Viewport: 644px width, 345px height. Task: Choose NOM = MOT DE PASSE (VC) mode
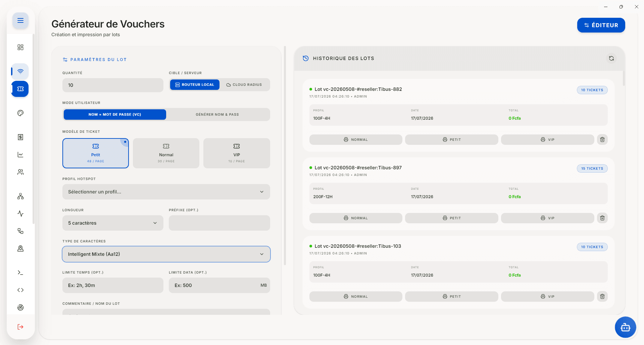click(x=115, y=114)
